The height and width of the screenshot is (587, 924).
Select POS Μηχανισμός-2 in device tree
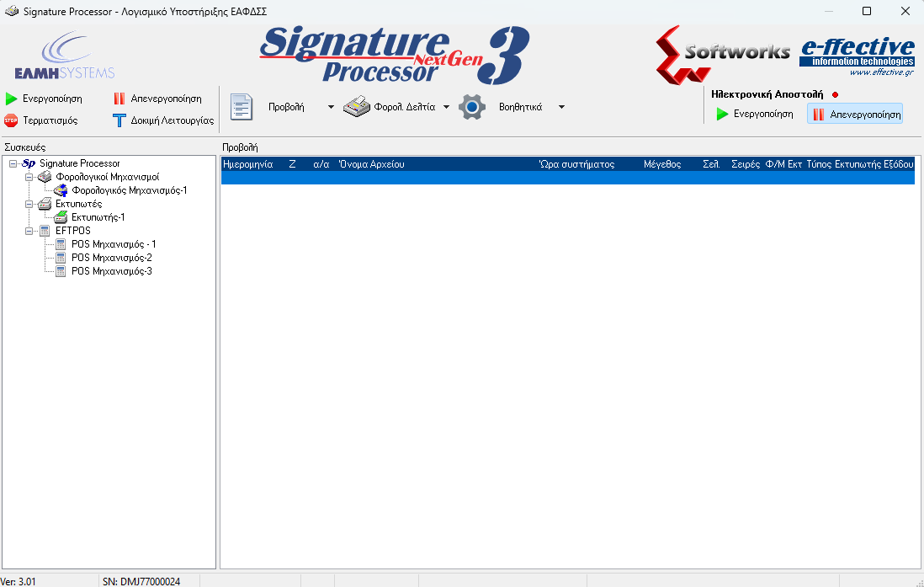tap(111, 258)
